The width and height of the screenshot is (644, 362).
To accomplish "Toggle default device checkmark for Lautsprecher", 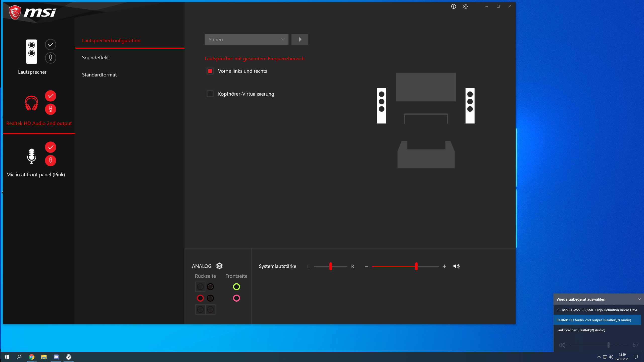I will 51,45.
